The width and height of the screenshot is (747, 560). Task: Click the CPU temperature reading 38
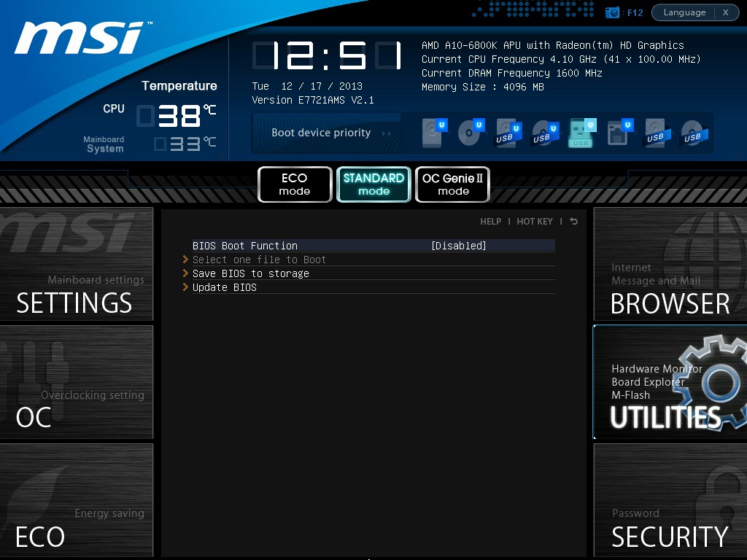[177, 116]
